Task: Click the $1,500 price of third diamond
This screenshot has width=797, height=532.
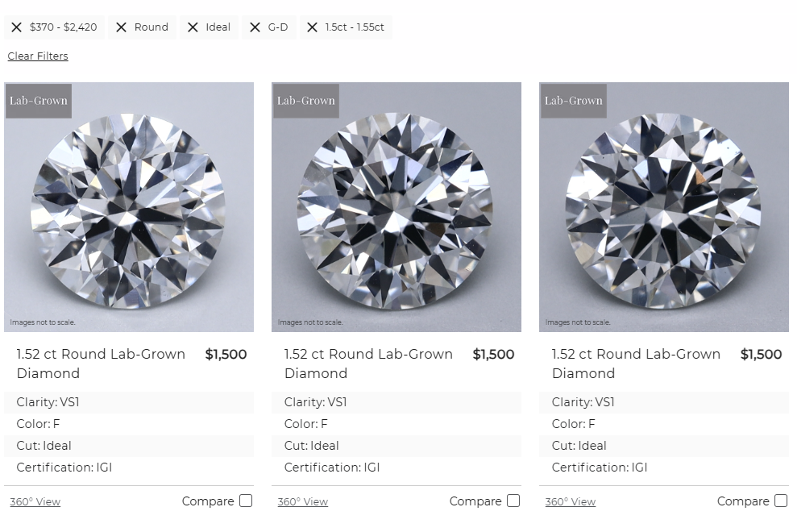Action: (x=761, y=355)
